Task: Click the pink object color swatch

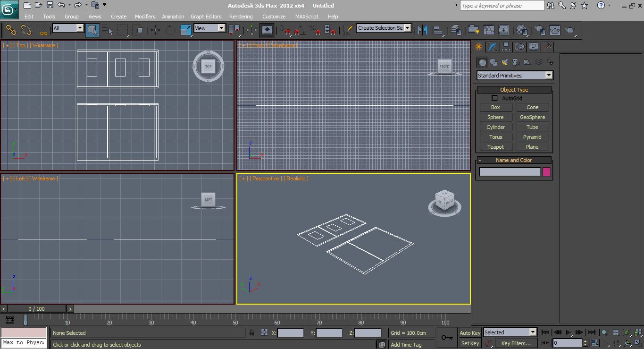Action: pyautogui.click(x=546, y=172)
